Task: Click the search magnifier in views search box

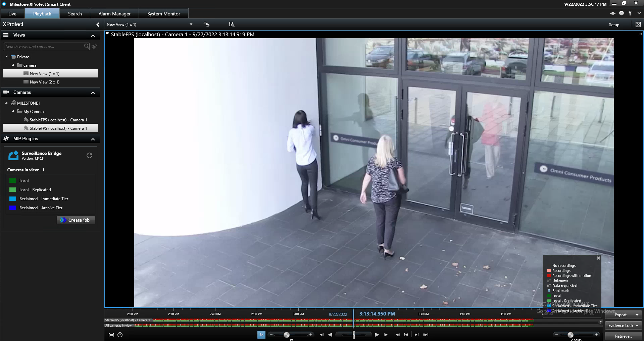Action: 87,46
